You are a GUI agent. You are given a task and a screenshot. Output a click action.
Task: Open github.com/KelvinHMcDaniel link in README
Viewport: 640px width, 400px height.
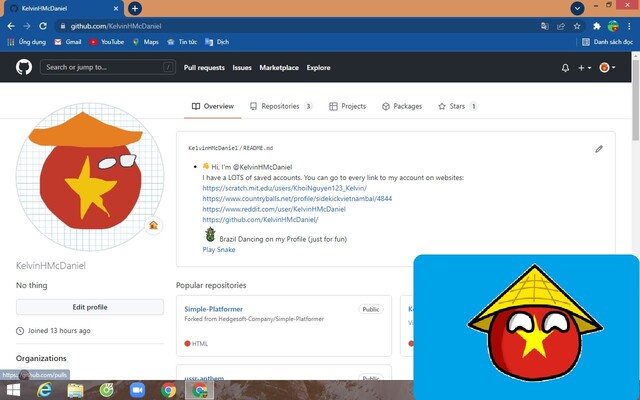click(x=260, y=220)
